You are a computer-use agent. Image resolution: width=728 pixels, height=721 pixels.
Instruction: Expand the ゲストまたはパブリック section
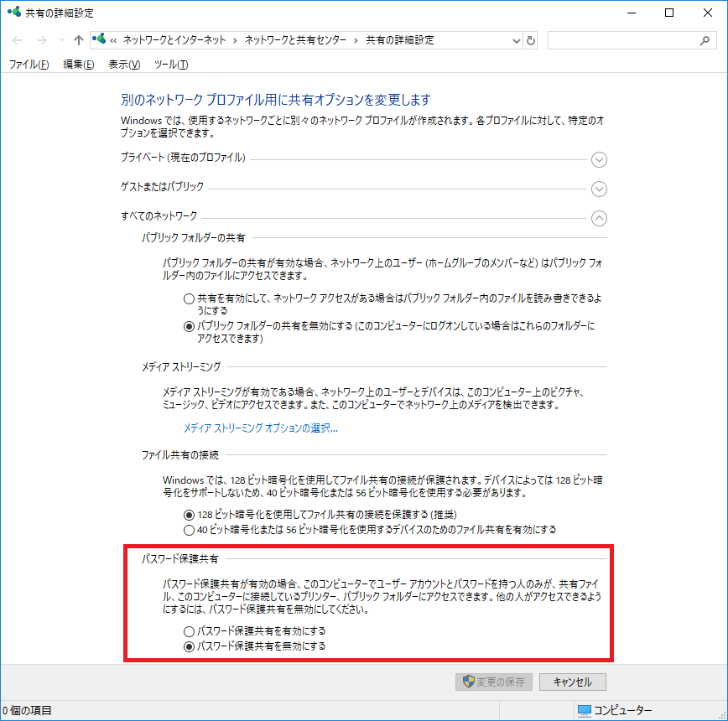(x=599, y=189)
